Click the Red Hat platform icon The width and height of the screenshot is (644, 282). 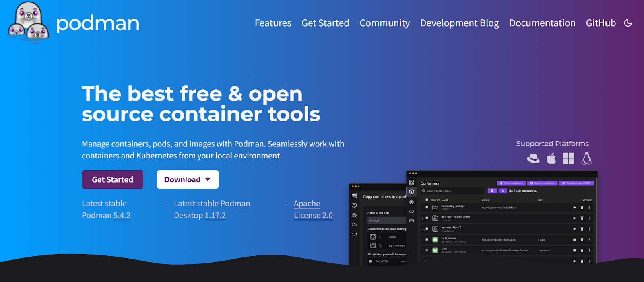coord(533,158)
